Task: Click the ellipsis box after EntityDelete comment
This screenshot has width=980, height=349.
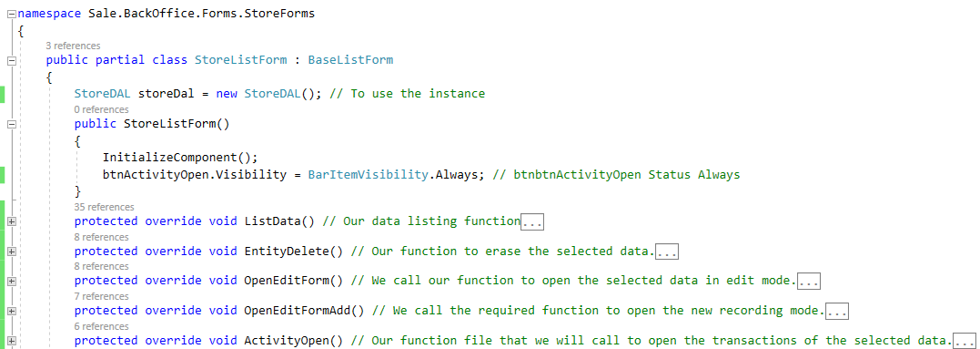Action: [x=667, y=251]
